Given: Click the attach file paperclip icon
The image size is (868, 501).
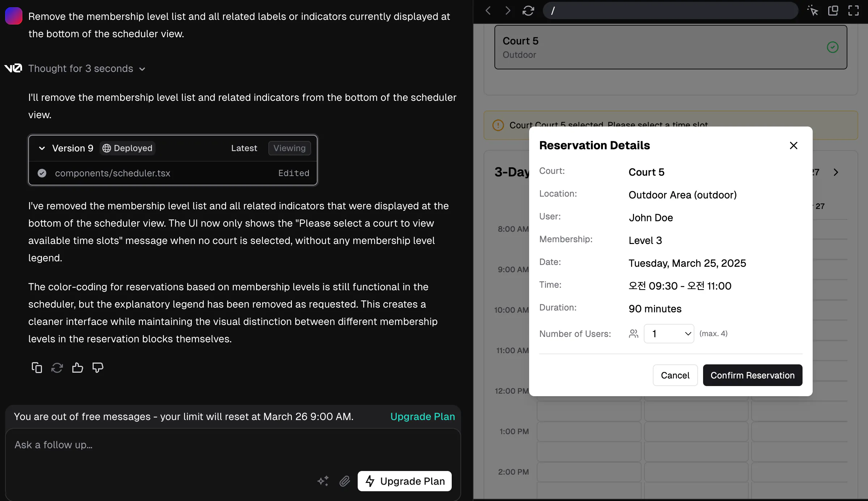Looking at the screenshot, I should tap(345, 481).
